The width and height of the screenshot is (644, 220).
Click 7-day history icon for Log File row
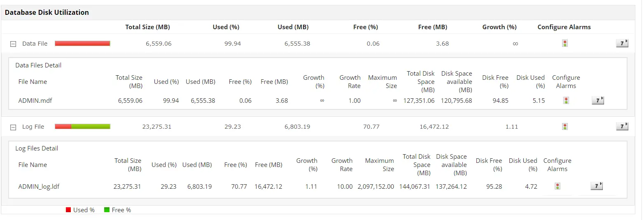tap(622, 127)
